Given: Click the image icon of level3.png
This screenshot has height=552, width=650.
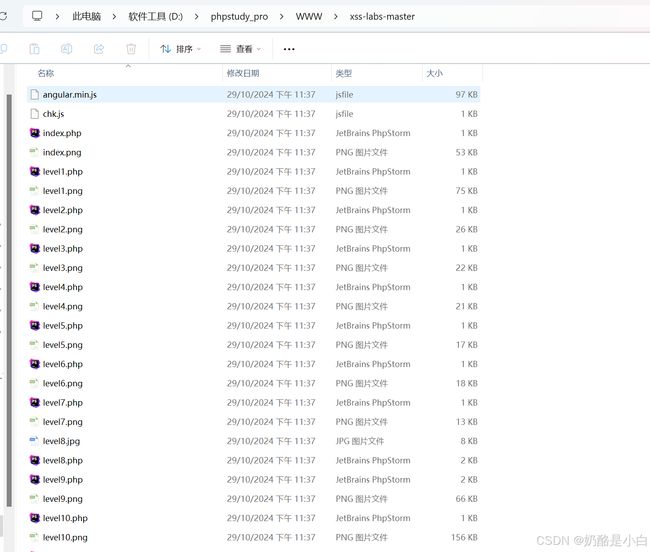Looking at the screenshot, I should (34, 268).
